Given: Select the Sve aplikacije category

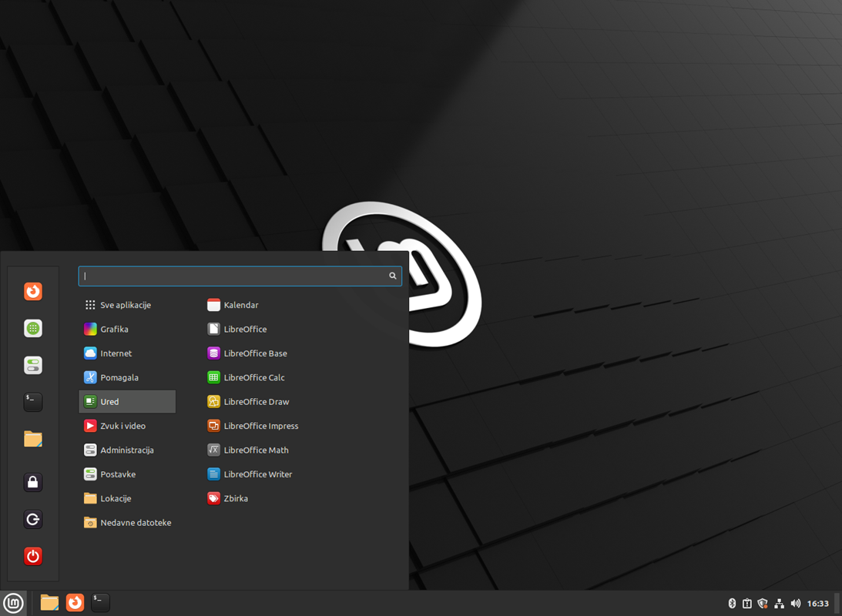Looking at the screenshot, I should click(x=127, y=305).
